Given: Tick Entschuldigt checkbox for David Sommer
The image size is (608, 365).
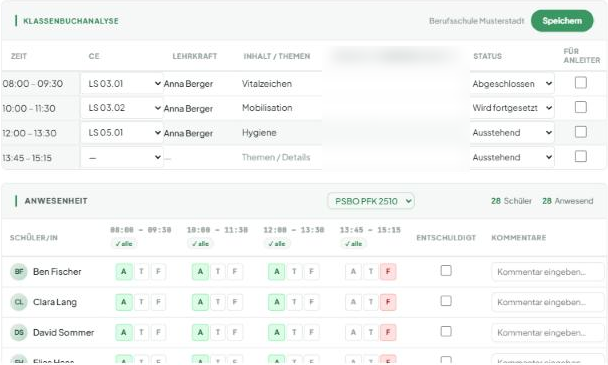Looking at the screenshot, I should point(446,332).
